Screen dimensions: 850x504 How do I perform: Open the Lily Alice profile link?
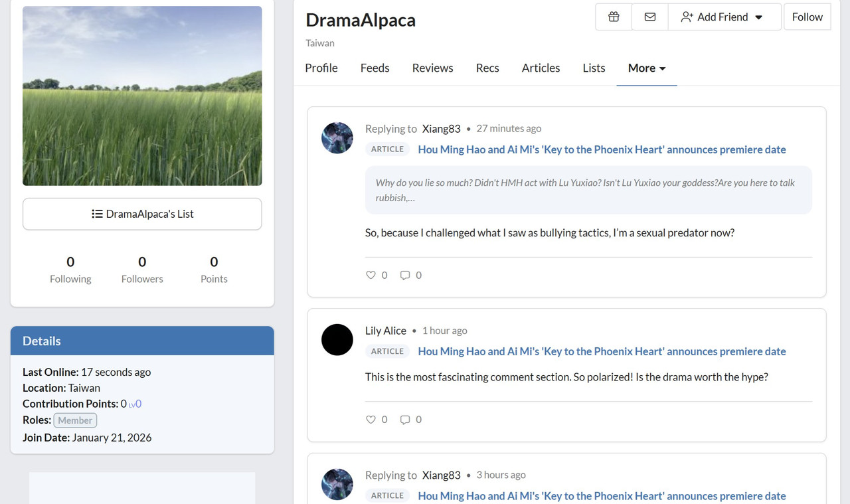pyautogui.click(x=386, y=331)
